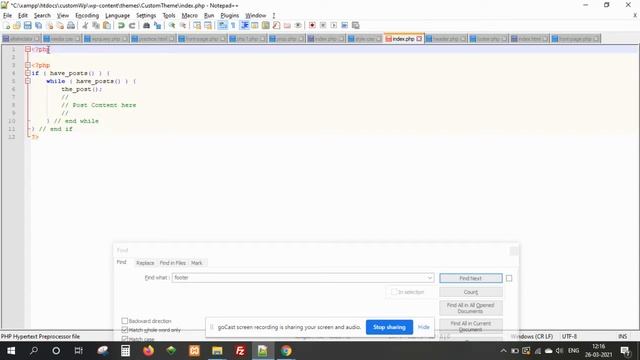Save the current file using toolbar Save icon
The height and width of the screenshot is (360, 640).
pyautogui.click(x=27, y=26)
